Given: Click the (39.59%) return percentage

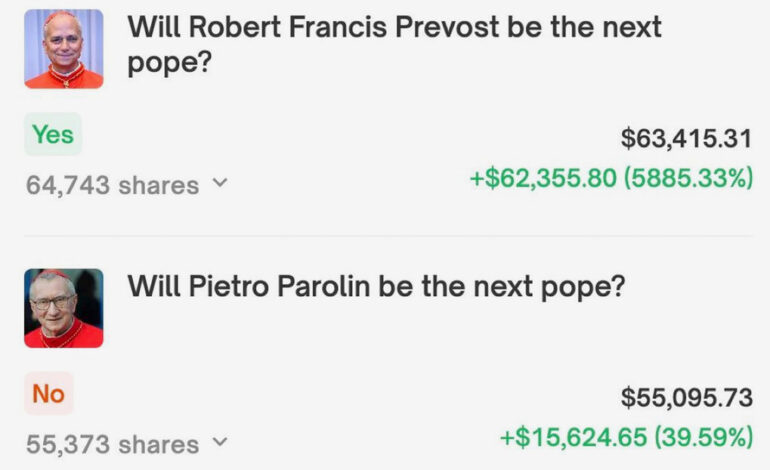Looking at the screenshot, I should pos(704,437).
